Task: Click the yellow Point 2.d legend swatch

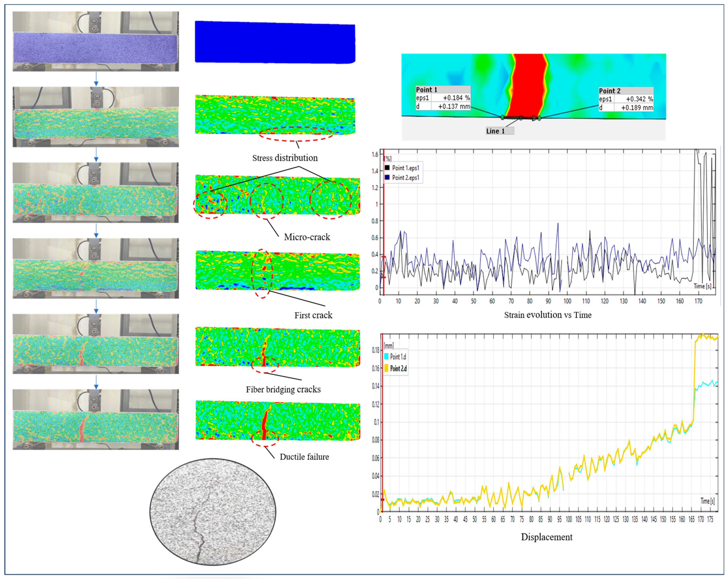Action: pyautogui.click(x=386, y=368)
